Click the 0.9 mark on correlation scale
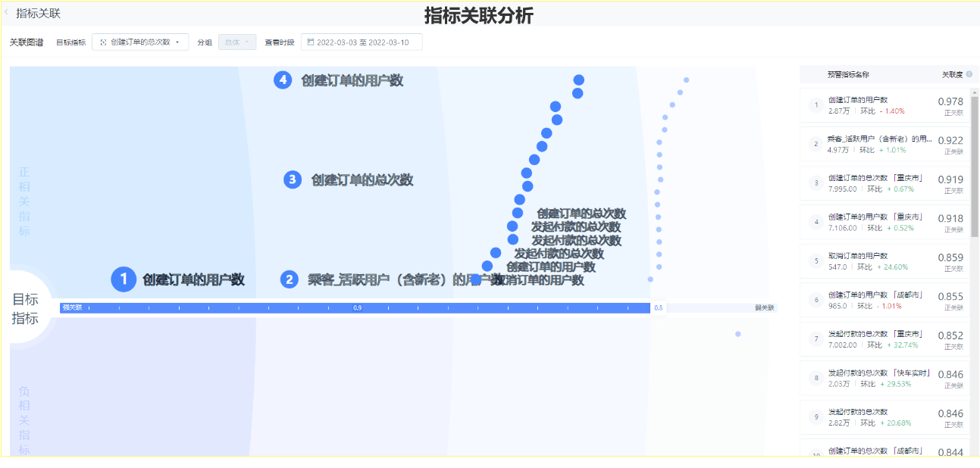Image resolution: width=980 pixels, height=468 pixels. pos(357,308)
